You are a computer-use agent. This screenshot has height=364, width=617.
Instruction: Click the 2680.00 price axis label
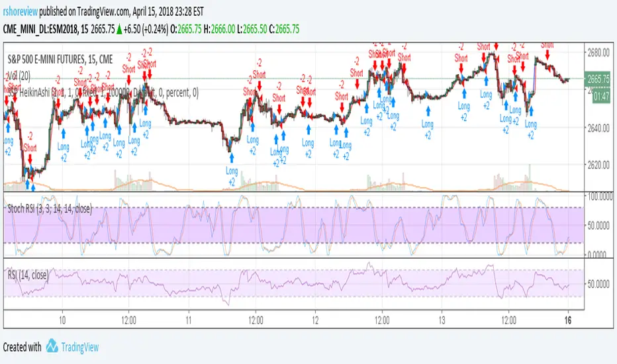[598, 52]
